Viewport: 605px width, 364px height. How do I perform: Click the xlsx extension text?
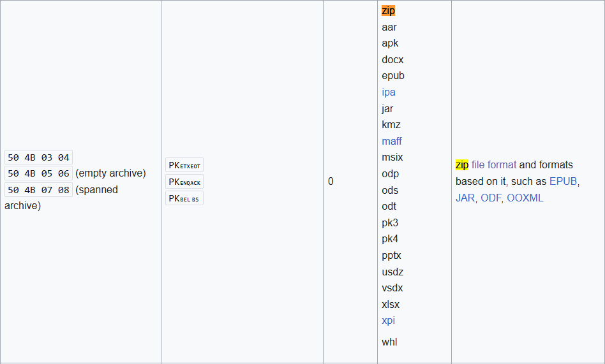tap(391, 305)
